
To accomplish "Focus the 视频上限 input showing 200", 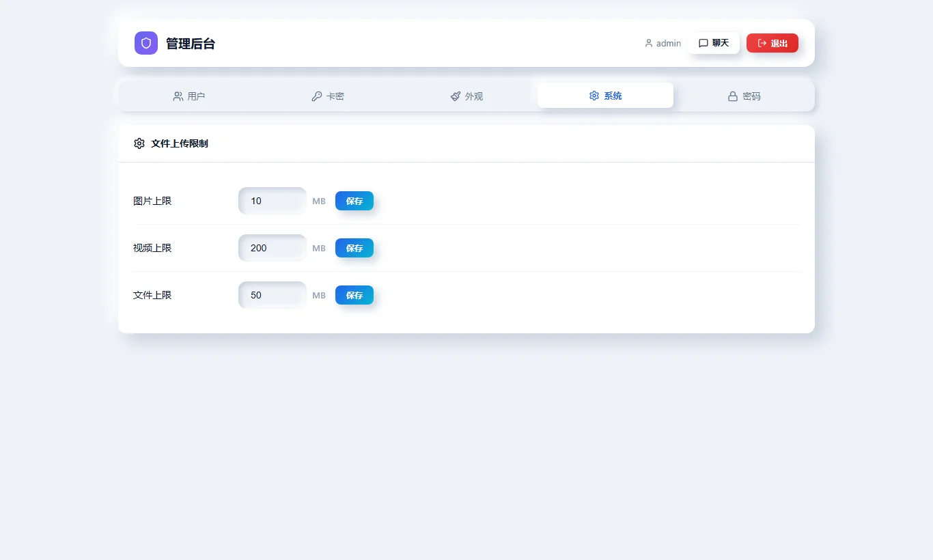I will click(x=273, y=248).
